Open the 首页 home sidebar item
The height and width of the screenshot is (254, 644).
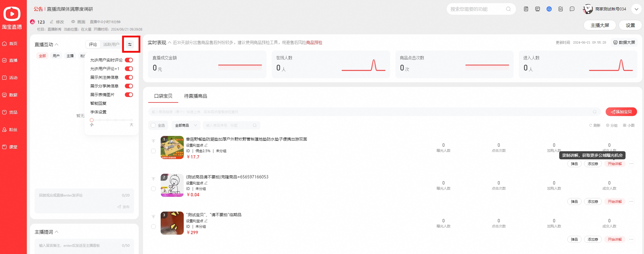click(10, 44)
